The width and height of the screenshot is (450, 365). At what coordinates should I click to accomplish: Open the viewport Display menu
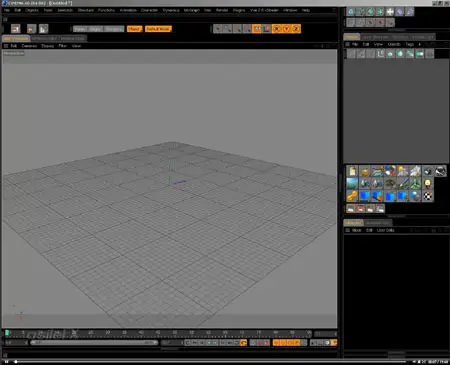[48, 46]
